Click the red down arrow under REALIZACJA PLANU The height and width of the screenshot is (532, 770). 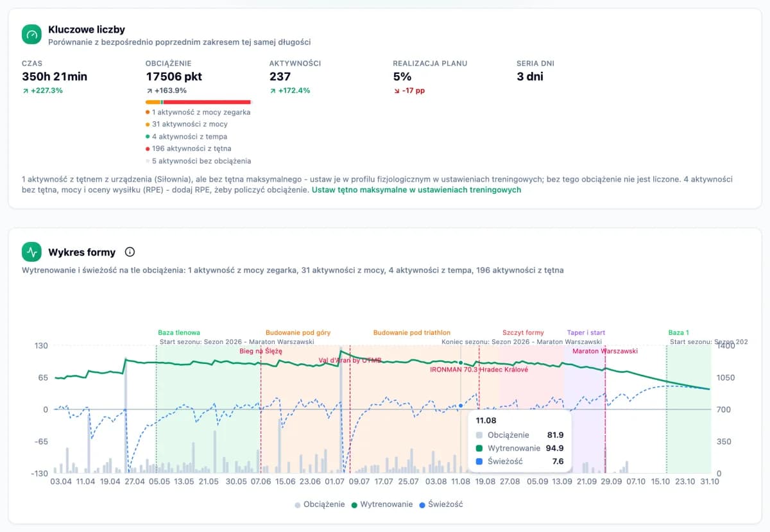point(396,90)
